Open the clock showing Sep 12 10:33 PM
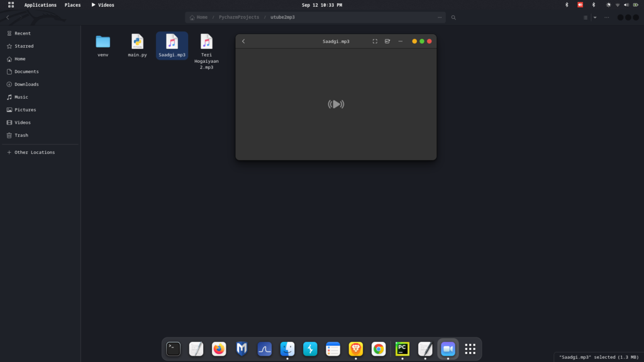 coord(321,5)
